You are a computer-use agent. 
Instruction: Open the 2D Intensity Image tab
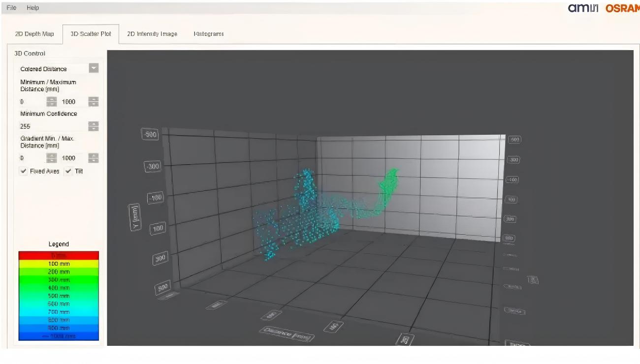click(152, 34)
